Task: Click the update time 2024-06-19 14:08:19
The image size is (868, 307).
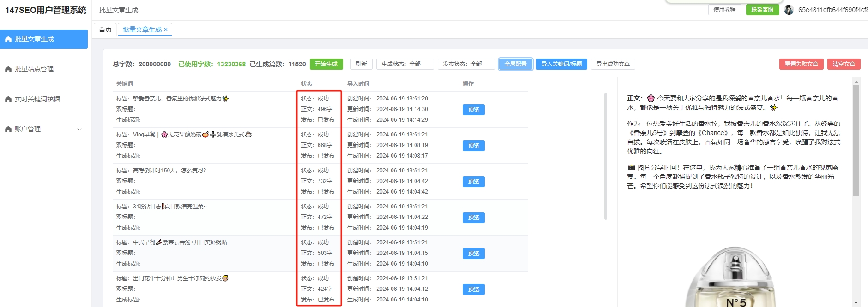Action: tap(402, 145)
